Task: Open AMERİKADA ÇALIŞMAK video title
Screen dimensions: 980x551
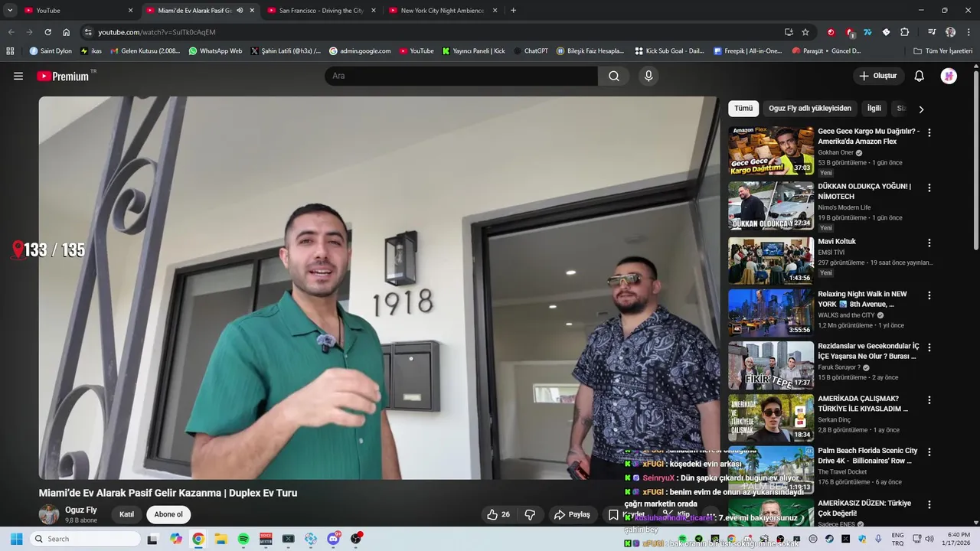Action: (x=862, y=404)
